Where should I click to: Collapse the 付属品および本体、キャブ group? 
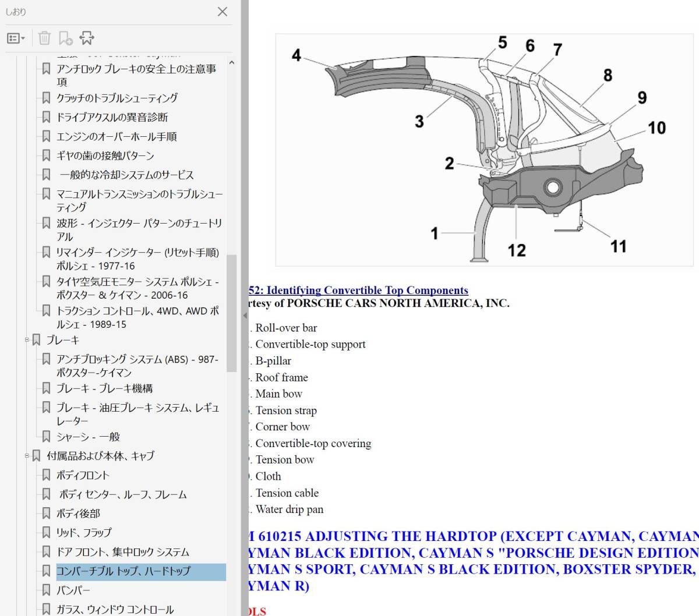click(x=27, y=455)
